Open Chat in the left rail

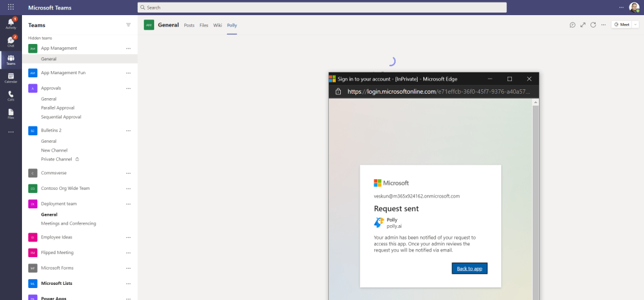[x=11, y=42]
